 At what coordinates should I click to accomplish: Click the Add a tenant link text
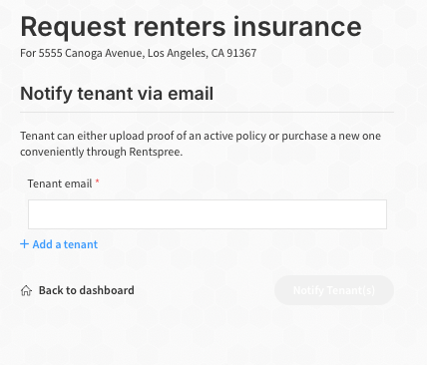(65, 244)
